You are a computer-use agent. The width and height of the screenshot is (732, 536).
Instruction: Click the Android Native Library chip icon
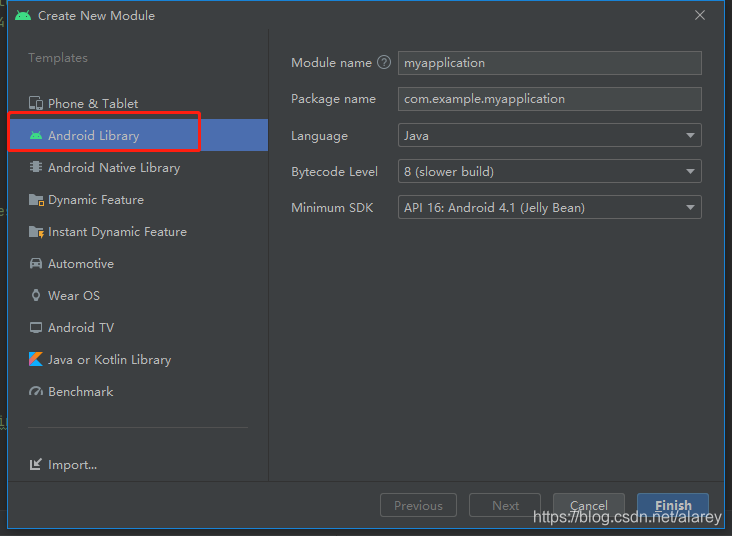(x=36, y=167)
